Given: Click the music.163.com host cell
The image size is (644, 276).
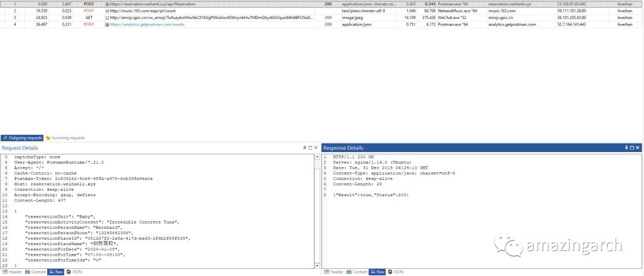Looking at the screenshot, I should 501,11.
